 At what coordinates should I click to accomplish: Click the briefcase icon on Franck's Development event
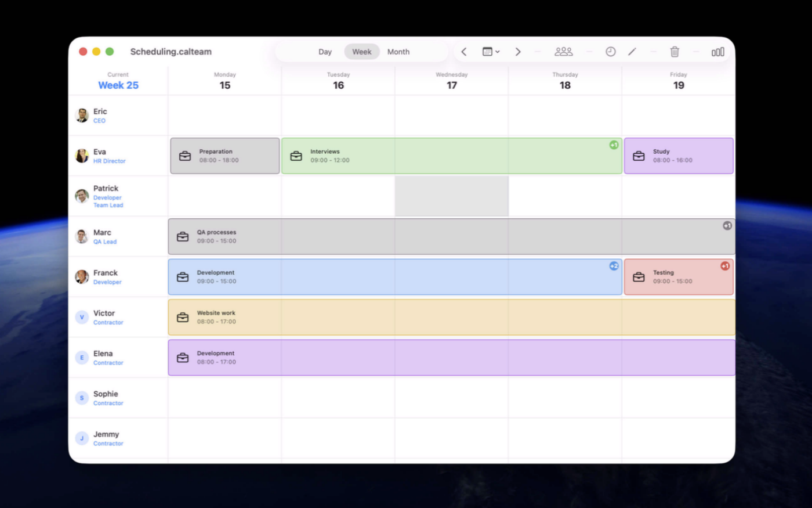(x=183, y=277)
